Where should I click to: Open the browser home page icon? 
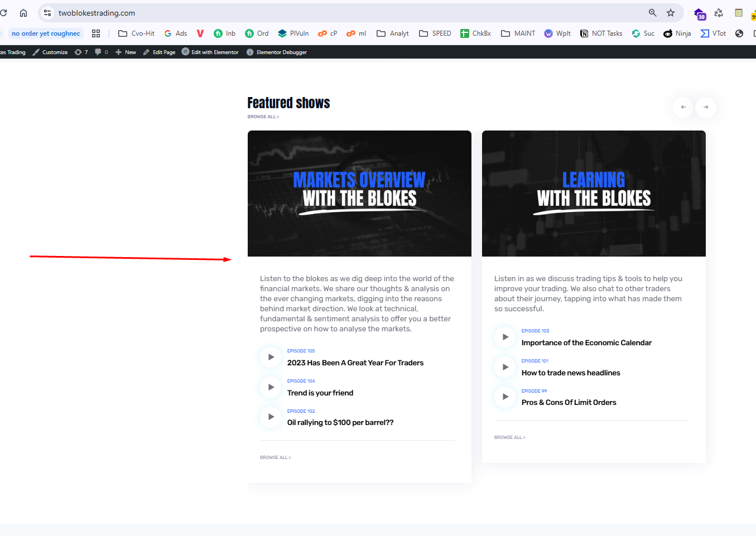[x=23, y=12]
